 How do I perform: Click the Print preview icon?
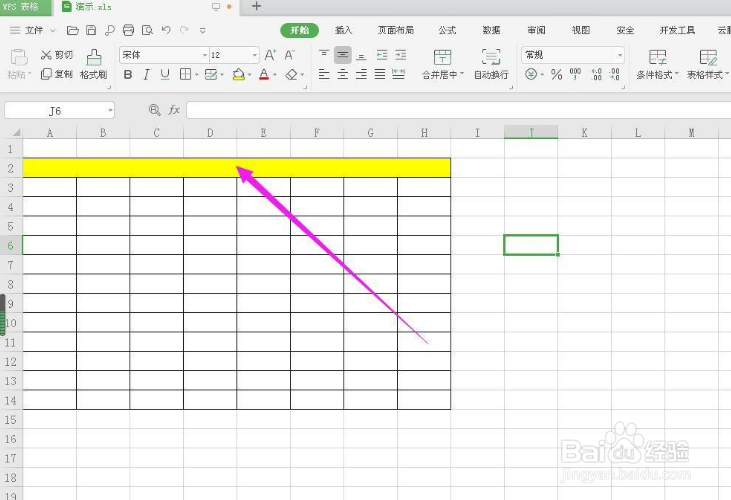147,31
